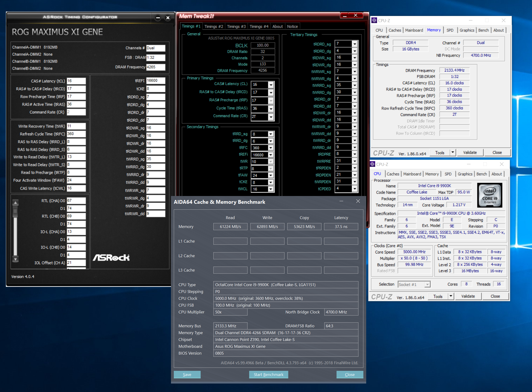Click the BCLK value field in Mem TweakIt
Screen dimensions: 532x392
pyautogui.click(x=263, y=45)
